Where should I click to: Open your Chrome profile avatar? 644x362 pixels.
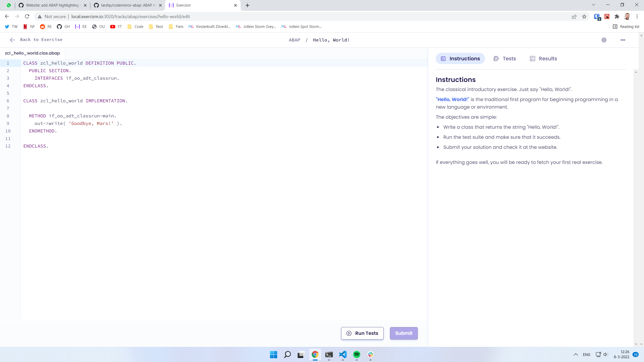[x=627, y=16]
